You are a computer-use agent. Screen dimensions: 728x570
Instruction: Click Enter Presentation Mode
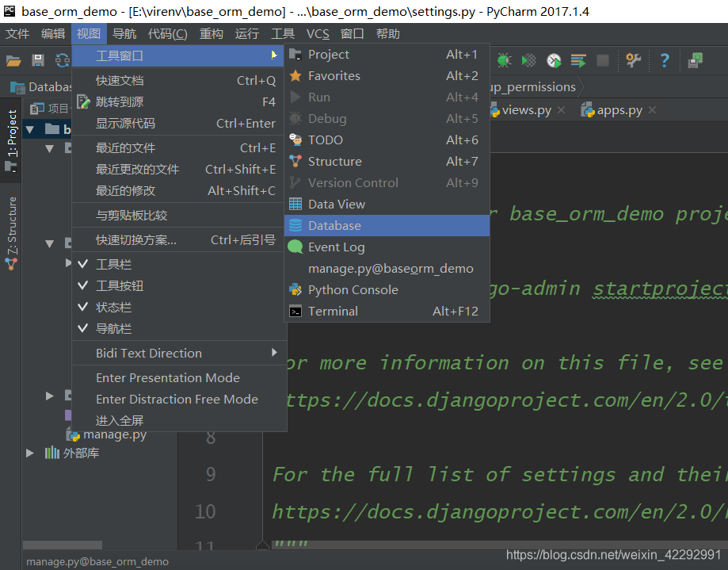point(179,377)
